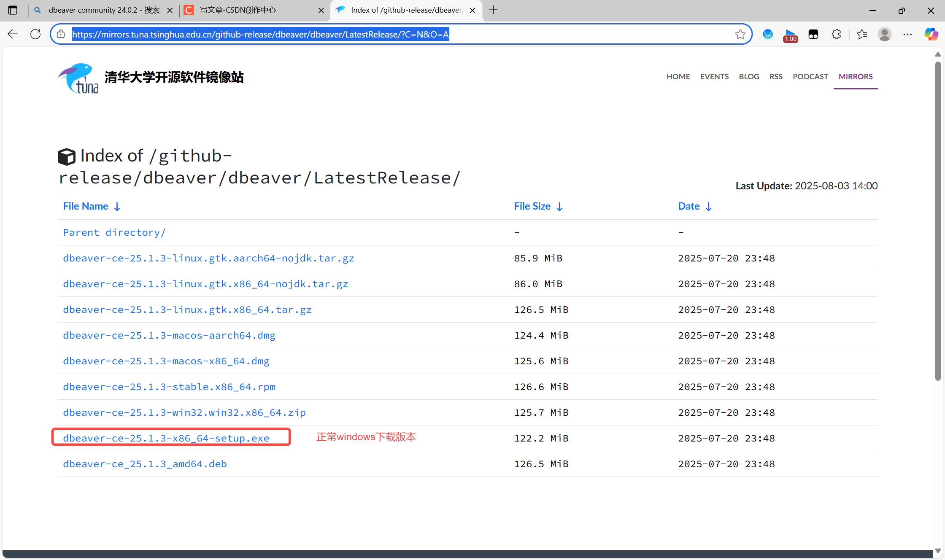Open HOME in site navigation
Image resolution: width=945 pixels, height=560 pixels.
coord(678,76)
